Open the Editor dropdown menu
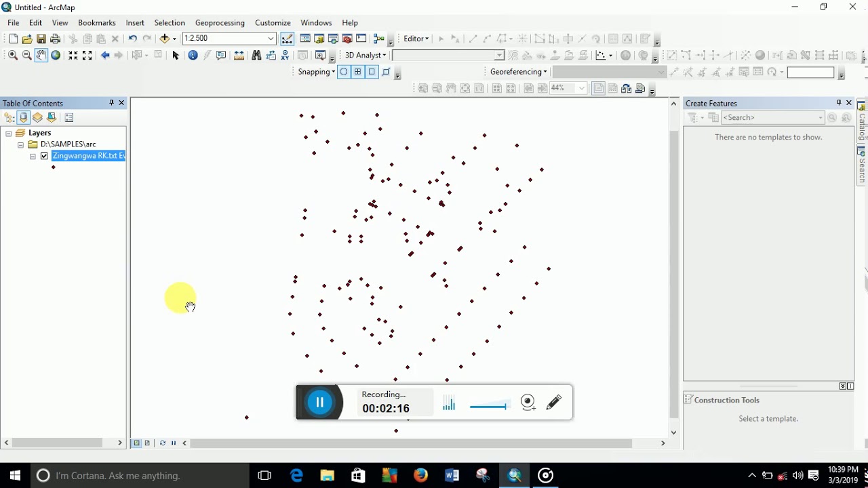The height and width of the screenshot is (488, 868). click(x=416, y=39)
